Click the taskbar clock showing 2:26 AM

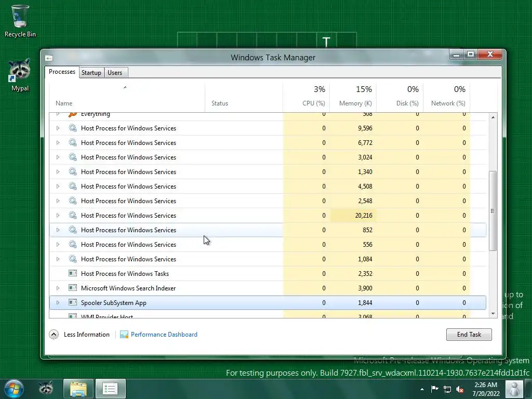486,389
